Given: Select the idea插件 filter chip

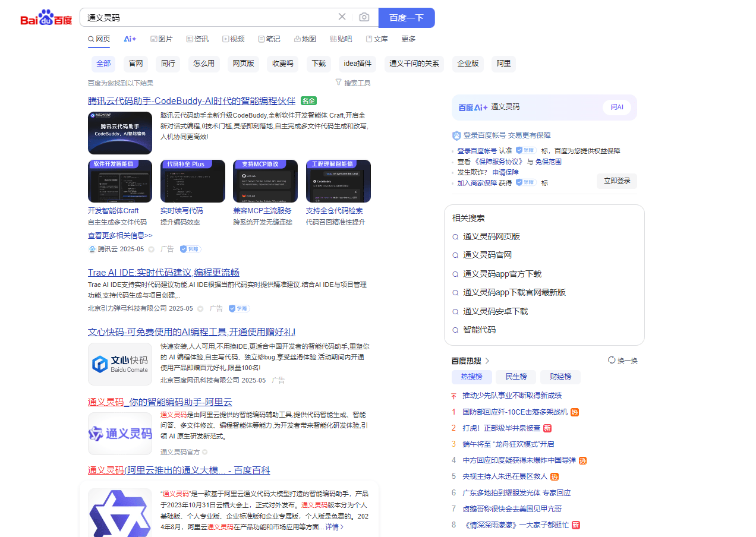Looking at the screenshot, I should coord(358,64).
